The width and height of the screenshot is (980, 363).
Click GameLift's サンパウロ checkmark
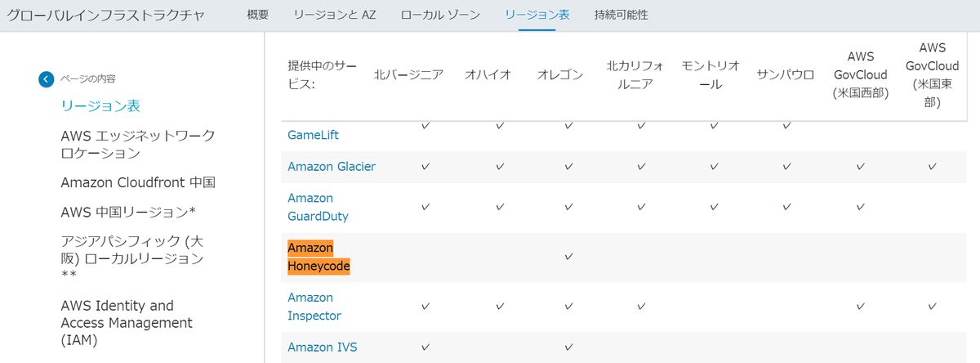coord(786,126)
